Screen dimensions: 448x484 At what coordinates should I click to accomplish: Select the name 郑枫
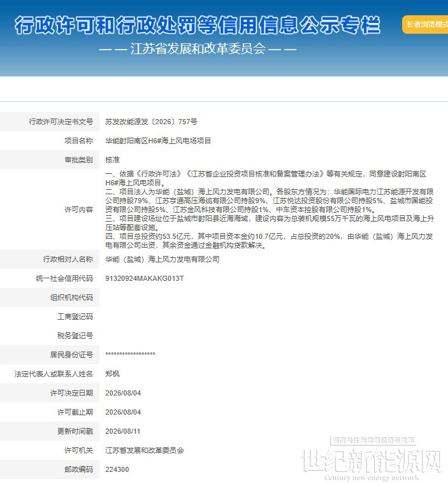pyautogui.click(x=112, y=374)
